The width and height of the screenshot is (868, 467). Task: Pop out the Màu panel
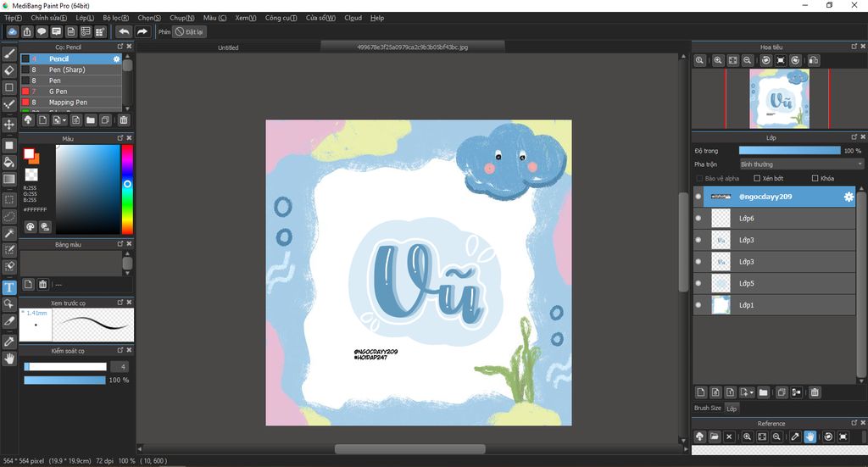pos(120,138)
